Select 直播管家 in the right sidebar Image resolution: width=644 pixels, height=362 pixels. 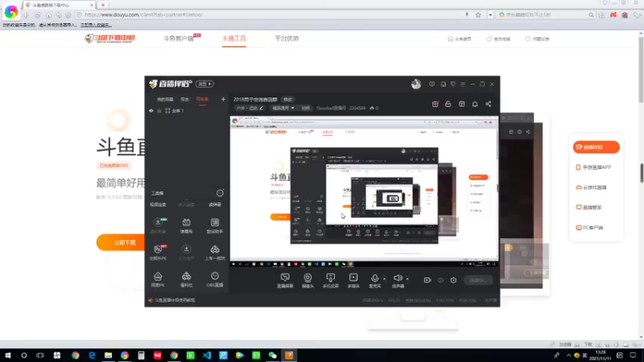tap(588, 208)
